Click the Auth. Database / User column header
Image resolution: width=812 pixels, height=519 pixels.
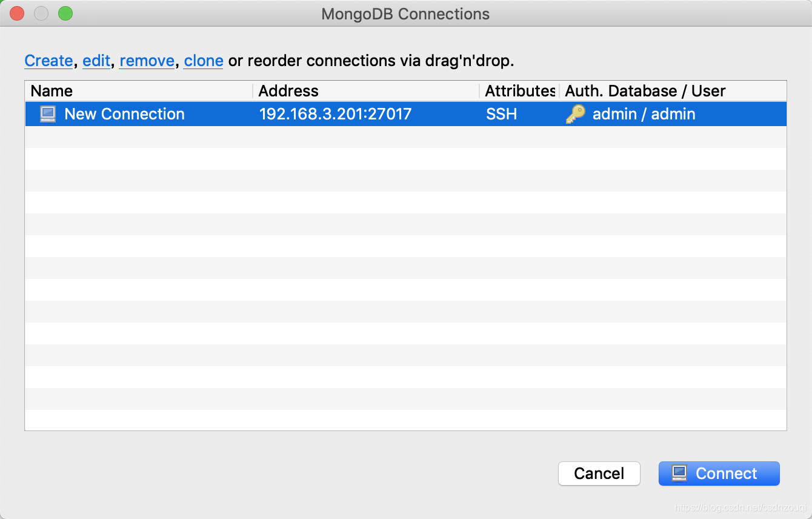[x=673, y=91]
